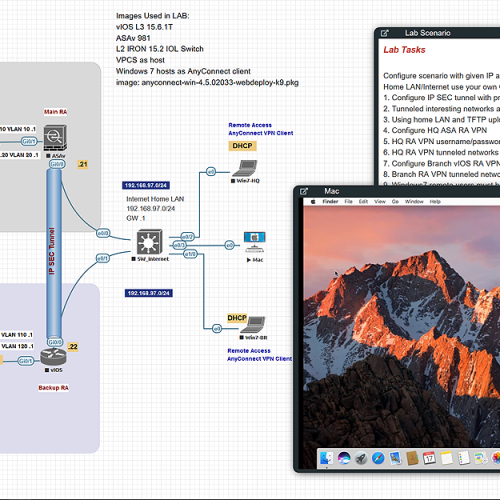Open Launchpad rocket icon in the dock
Image resolution: width=500 pixels, height=500 pixels.
tap(361, 458)
